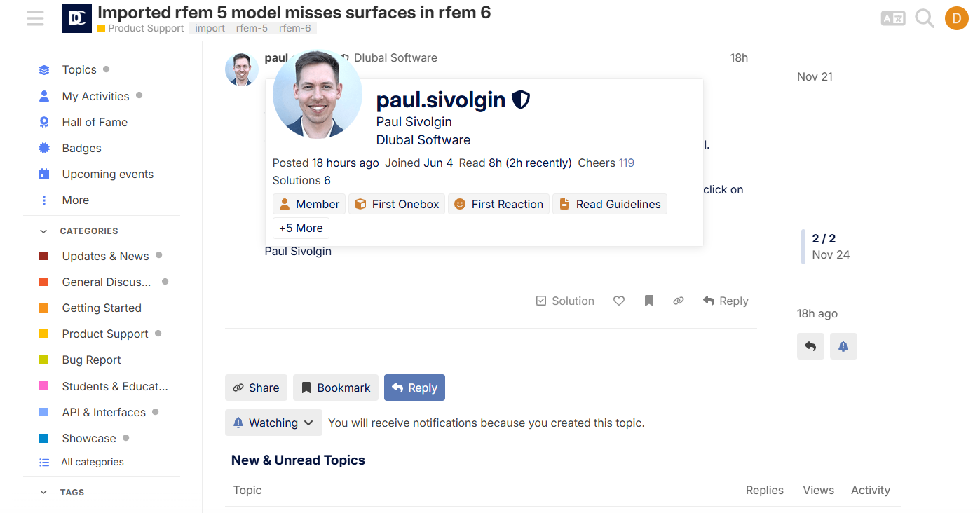Click the translate language icon

(893, 18)
